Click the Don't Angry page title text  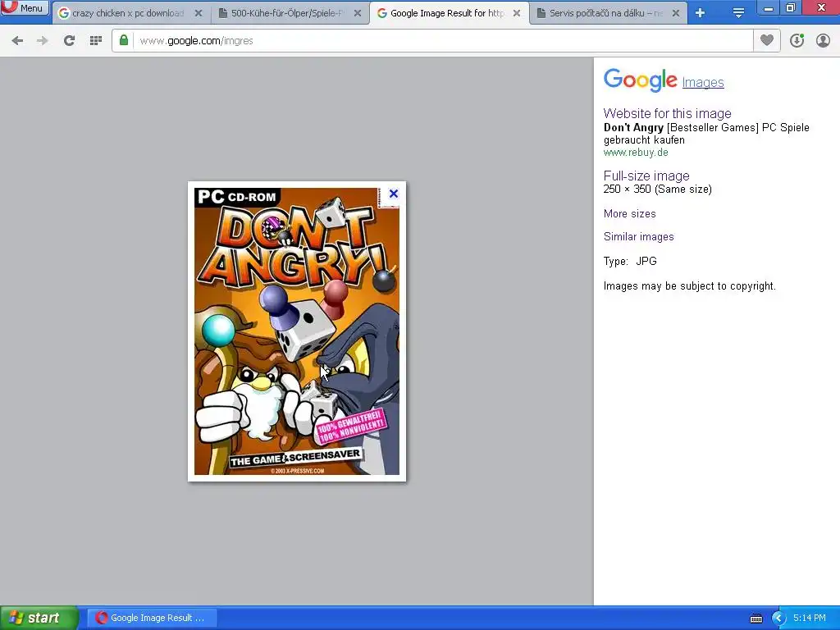pyautogui.click(x=706, y=134)
